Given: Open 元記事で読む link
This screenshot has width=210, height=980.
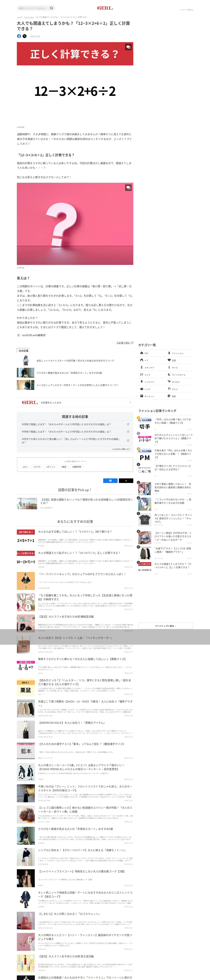Looking at the screenshot, I should 123,343.
